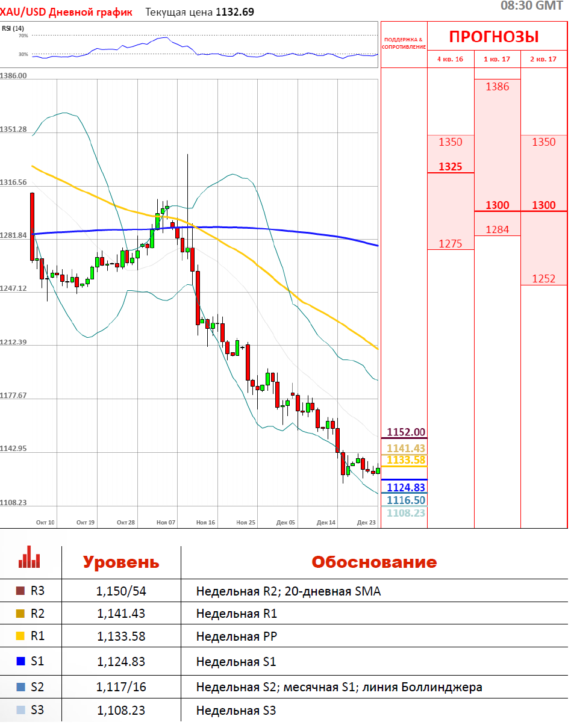Click the R1 yellow color swatch
Viewport: 571px width, 728px height.
[20, 636]
